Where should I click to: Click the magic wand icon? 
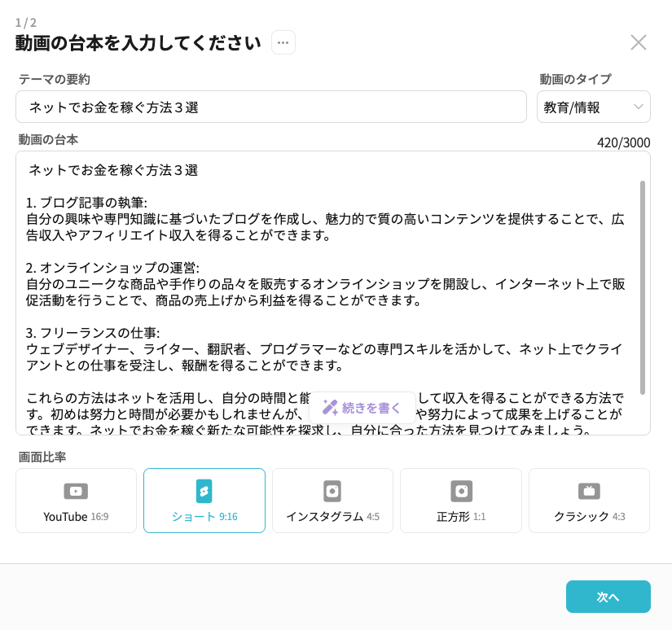tap(330, 408)
